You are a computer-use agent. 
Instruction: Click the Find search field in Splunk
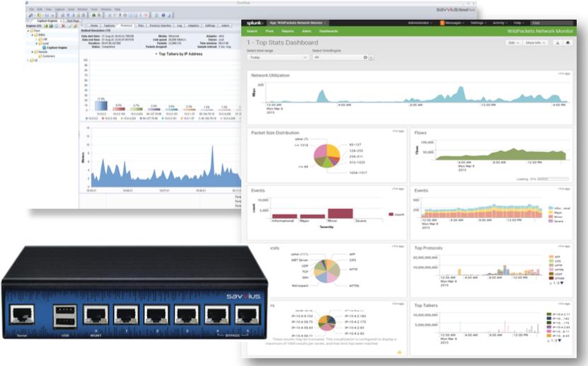[x=552, y=23]
